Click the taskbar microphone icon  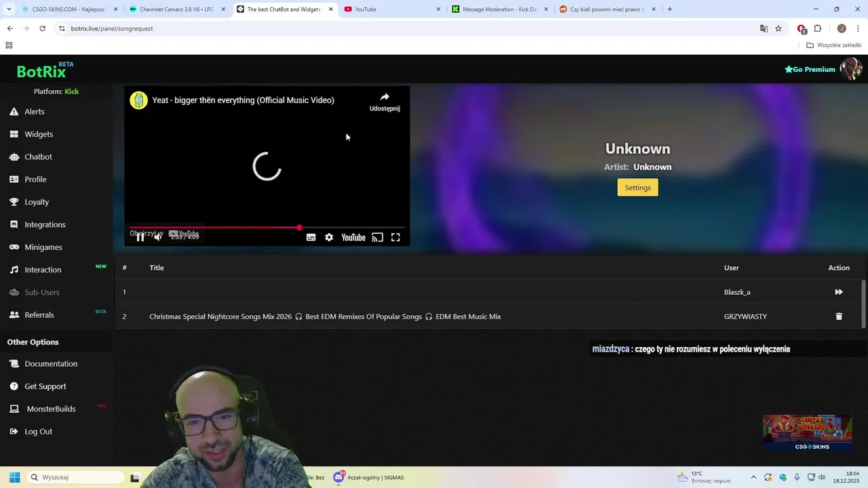tap(797, 477)
